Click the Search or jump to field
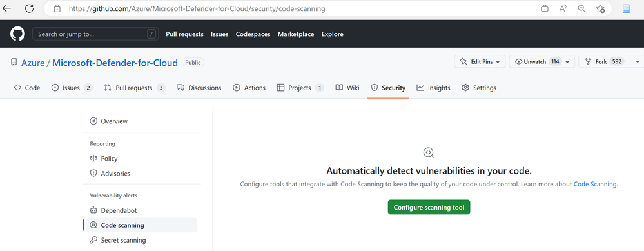644x251 pixels. [95, 34]
